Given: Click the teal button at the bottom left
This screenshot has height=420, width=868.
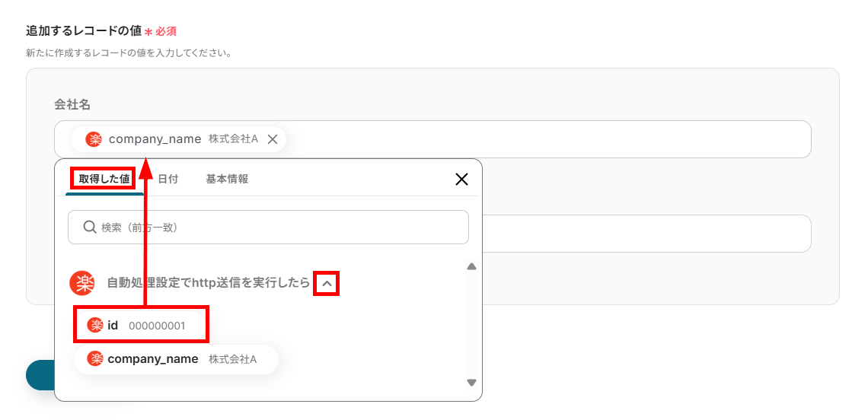Looking at the screenshot, I should [x=40, y=374].
